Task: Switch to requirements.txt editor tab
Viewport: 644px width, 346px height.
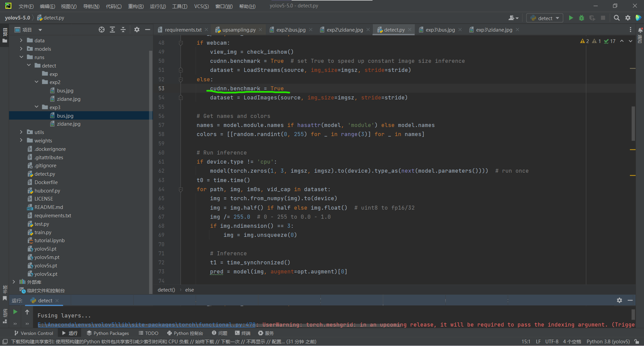Action: click(183, 30)
